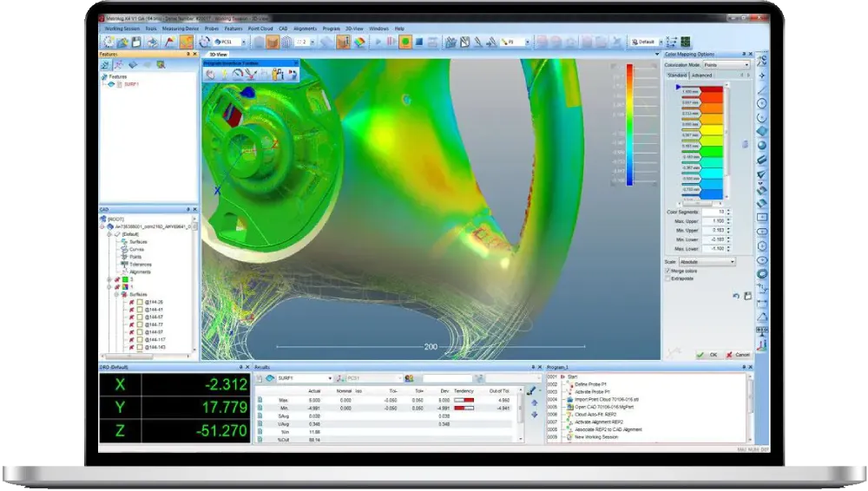This screenshot has width=868, height=491.
Task: Click the Cancel button
Action: click(x=737, y=354)
